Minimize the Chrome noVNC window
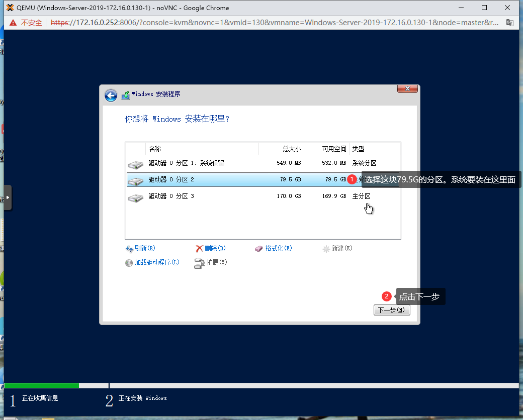Image resolution: width=523 pixels, height=420 pixels. [x=461, y=8]
